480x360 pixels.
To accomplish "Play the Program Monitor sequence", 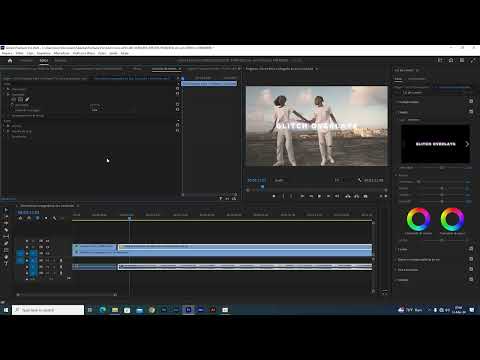I will pos(319,196).
